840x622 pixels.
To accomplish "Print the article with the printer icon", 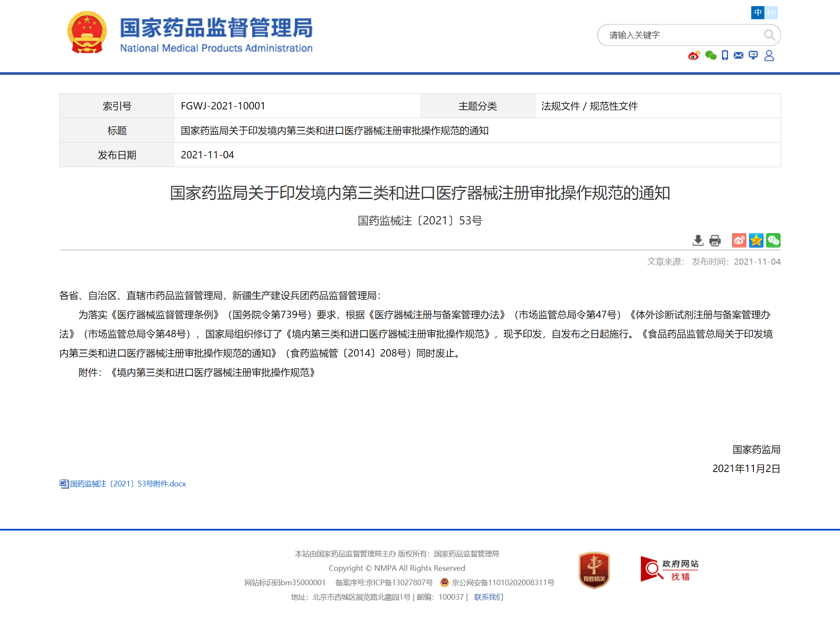I will click(715, 241).
